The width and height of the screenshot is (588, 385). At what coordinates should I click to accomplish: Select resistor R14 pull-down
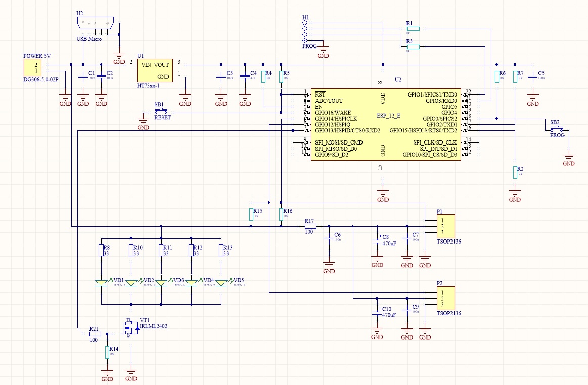(x=107, y=352)
